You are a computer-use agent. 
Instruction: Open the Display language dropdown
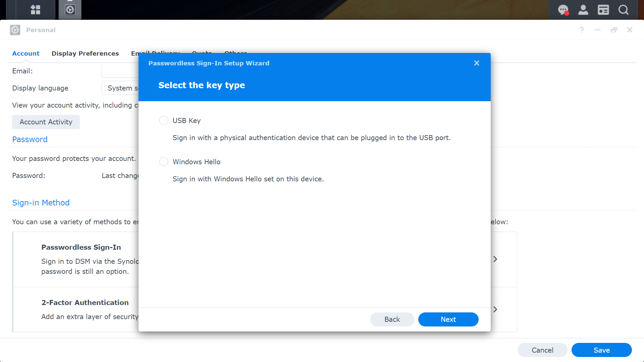(120, 88)
